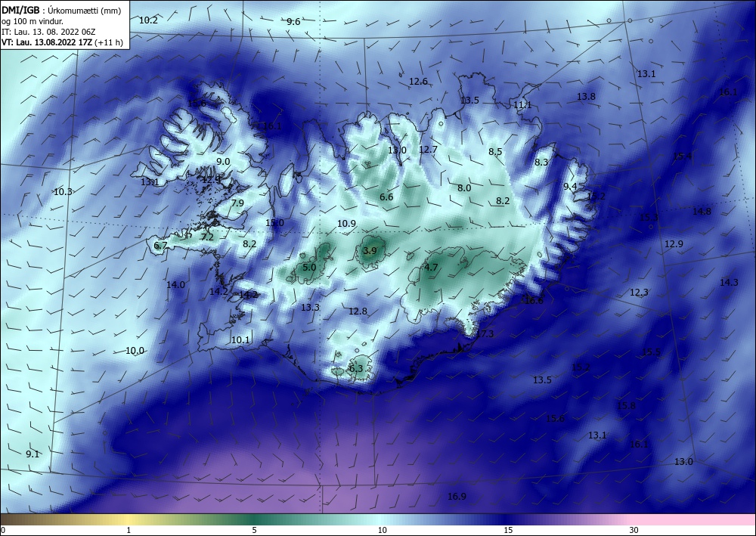Click the 14.0 value west of Reykjanes
The image size is (756, 536).
pyautogui.click(x=175, y=284)
